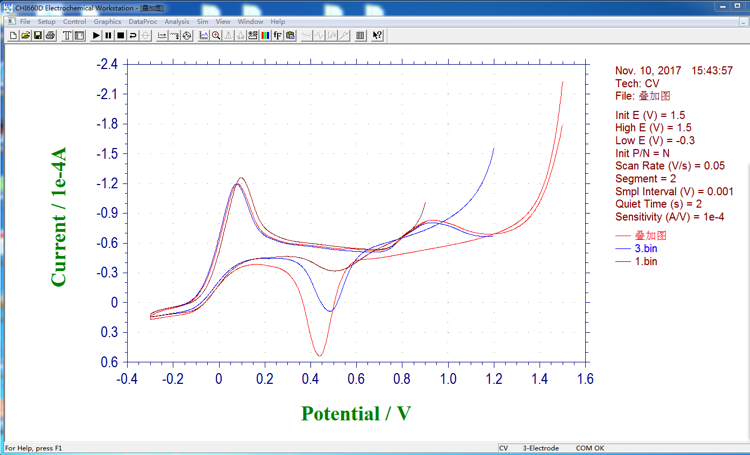Screen dimensions: 750x455
Task: Create a new file with New icon
Action: click(13, 35)
